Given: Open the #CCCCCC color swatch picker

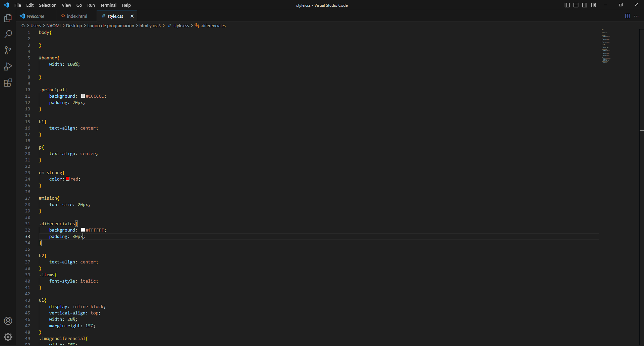Looking at the screenshot, I should click(83, 96).
